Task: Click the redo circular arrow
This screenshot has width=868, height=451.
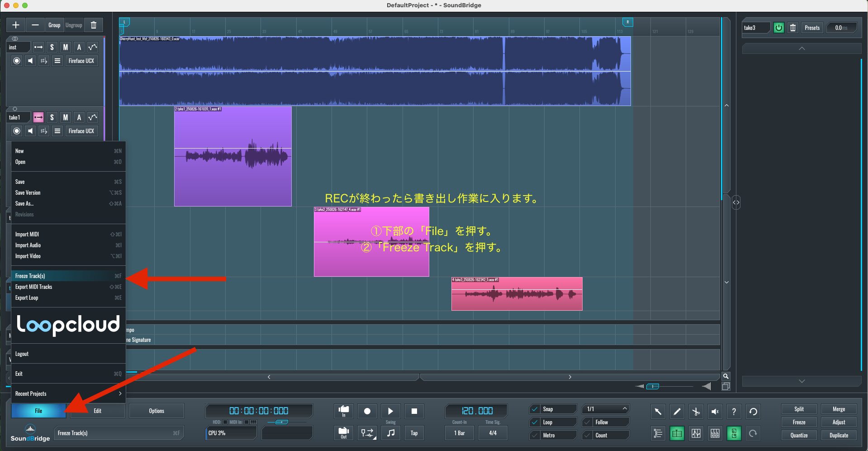Action: (753, 433)
